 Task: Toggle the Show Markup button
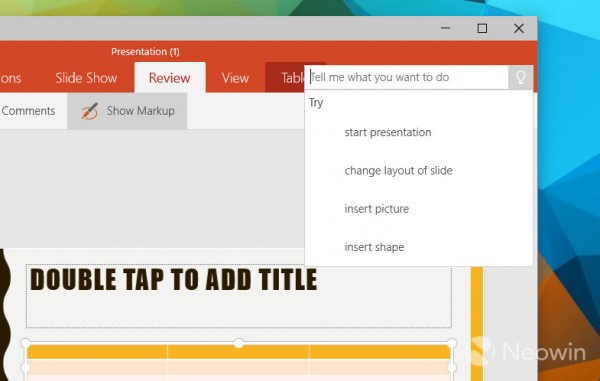pos(127,111)
